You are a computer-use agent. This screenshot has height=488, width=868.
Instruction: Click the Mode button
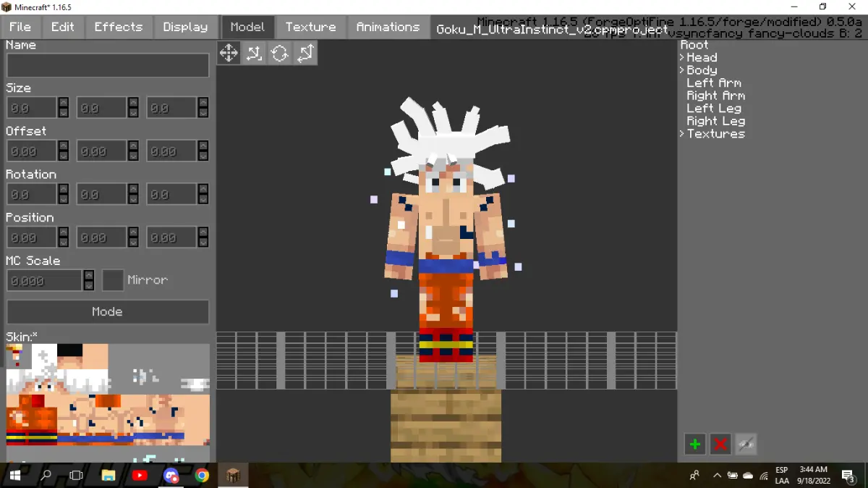click(108, 312)
